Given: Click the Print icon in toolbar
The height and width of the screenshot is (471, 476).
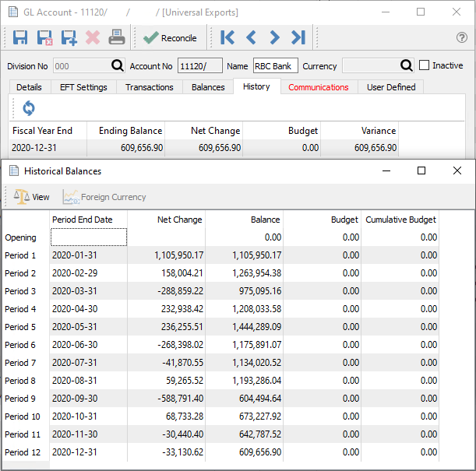Looking at the screenshot, I should [116, 37].
